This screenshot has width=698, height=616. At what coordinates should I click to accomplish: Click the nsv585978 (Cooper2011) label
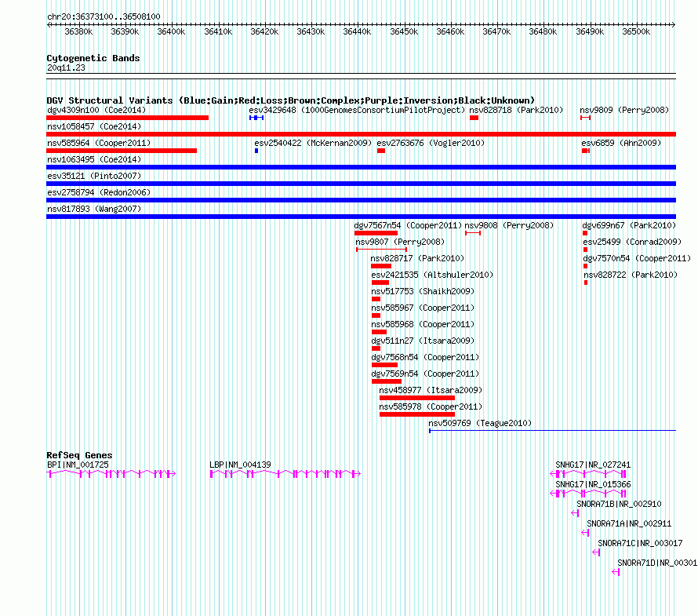[x=431, y=406]
